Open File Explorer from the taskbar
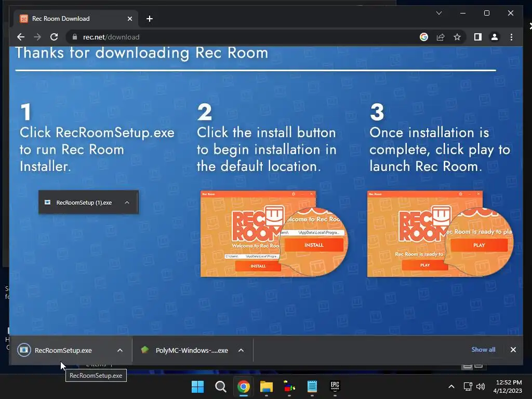The height and width of the screenshot is (399, 532). 267,387
